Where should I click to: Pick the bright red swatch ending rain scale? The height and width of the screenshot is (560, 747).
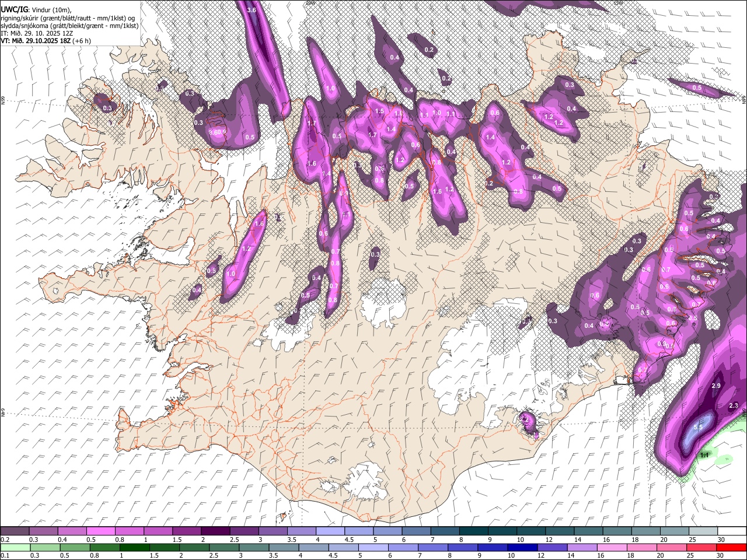click(731, 547)
